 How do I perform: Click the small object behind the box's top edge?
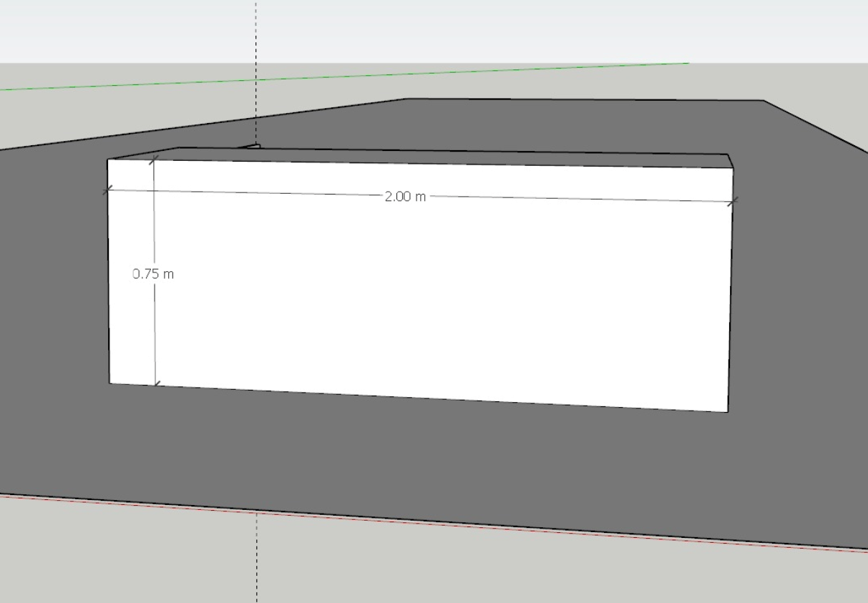point(250,146)
